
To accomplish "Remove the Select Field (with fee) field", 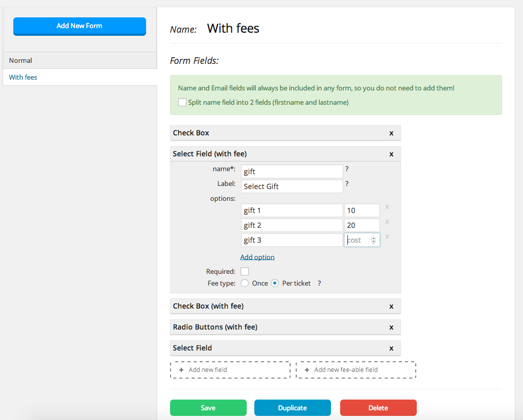I will pos(391,154).
